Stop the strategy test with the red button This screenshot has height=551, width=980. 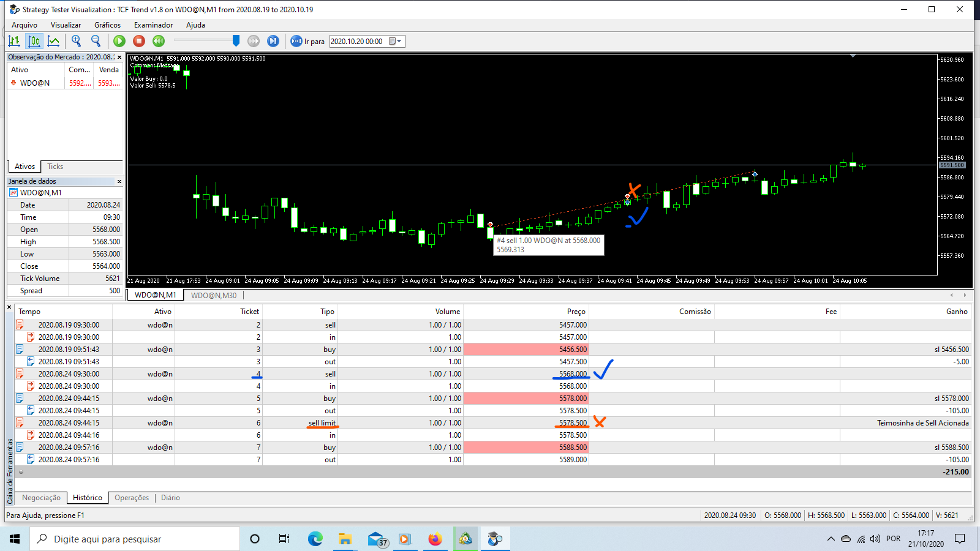(x=139, y=41)
